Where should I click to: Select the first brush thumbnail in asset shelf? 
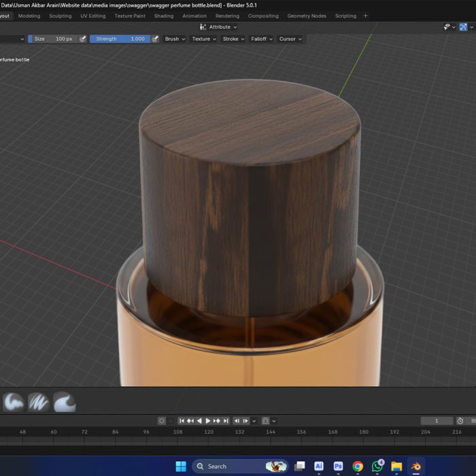point(14,402)
